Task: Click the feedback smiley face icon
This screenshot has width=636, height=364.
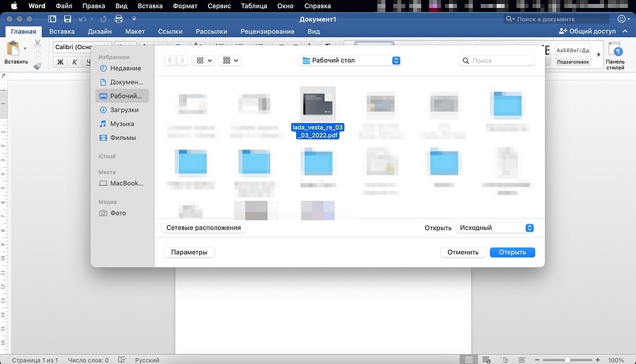Action: [x=622, y=19]
